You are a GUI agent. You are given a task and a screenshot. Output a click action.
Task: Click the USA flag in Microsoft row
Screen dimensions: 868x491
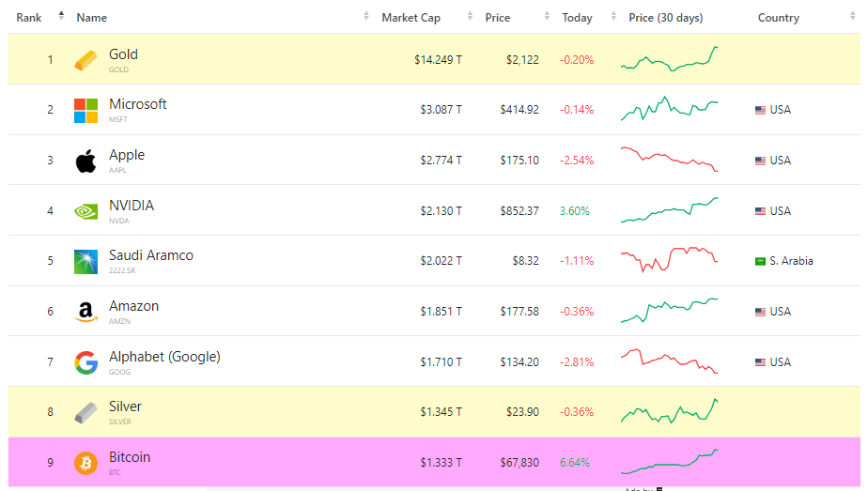(760, 110)
